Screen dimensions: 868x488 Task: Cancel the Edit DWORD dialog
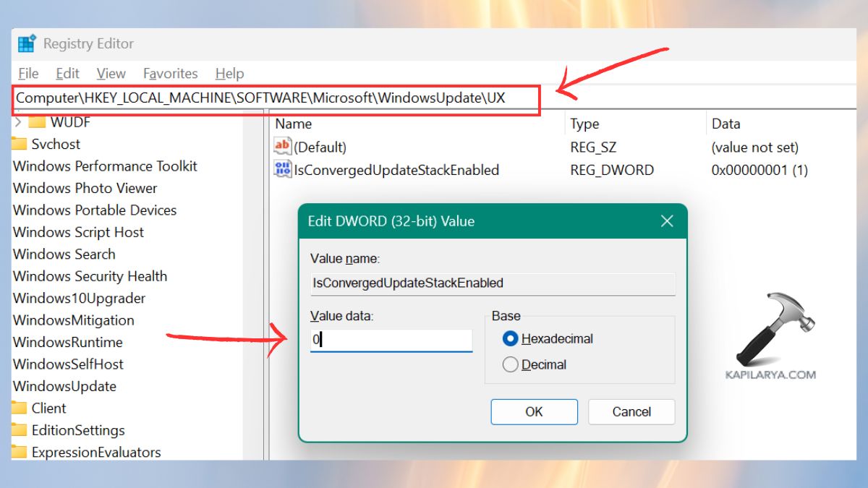coord(631,411)
